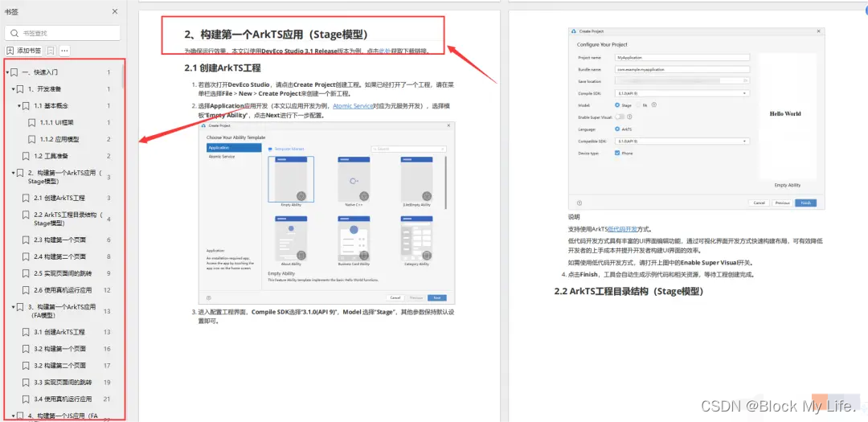The height and width of the screenshot is (422, 868).
Task: Collapse the 一、快速入门 bookmark node
Action: click(x=7, y=72)
